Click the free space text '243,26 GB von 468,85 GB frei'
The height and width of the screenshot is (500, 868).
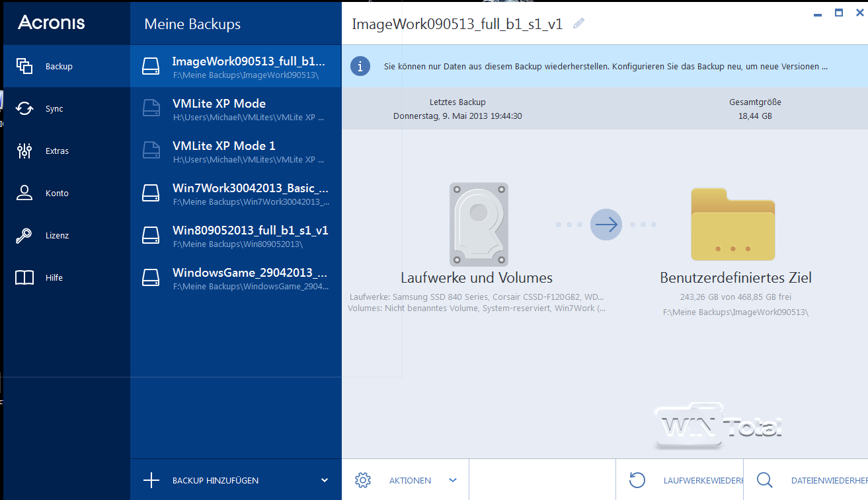[x=735, y=297]
